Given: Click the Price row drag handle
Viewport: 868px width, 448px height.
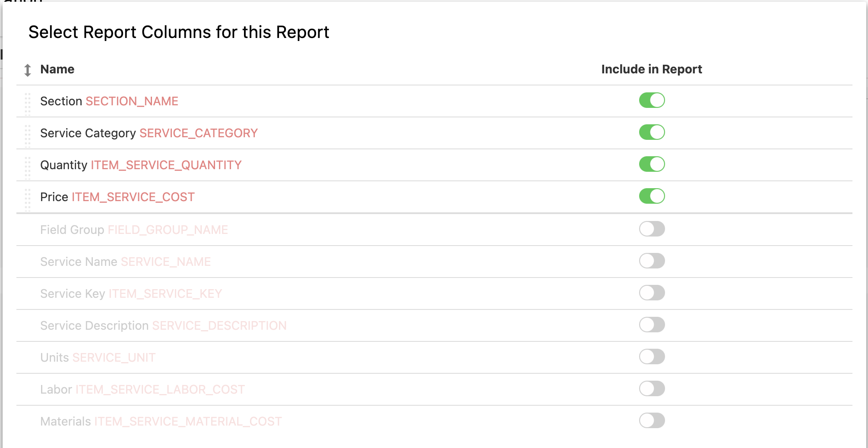Looking at the screenshot, I should coord(28,200).
